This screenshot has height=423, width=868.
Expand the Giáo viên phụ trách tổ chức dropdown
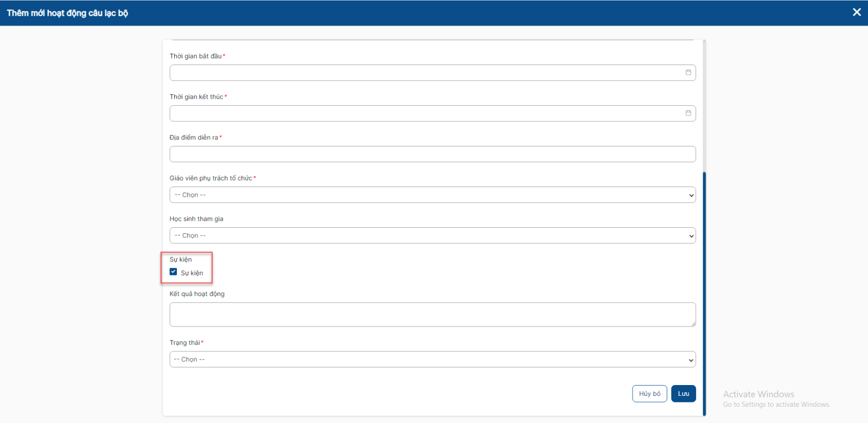pos(432,195)
